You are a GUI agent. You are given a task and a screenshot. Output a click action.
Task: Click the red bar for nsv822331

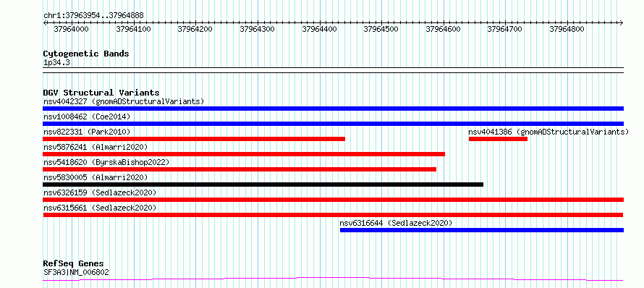click(194, 139)
